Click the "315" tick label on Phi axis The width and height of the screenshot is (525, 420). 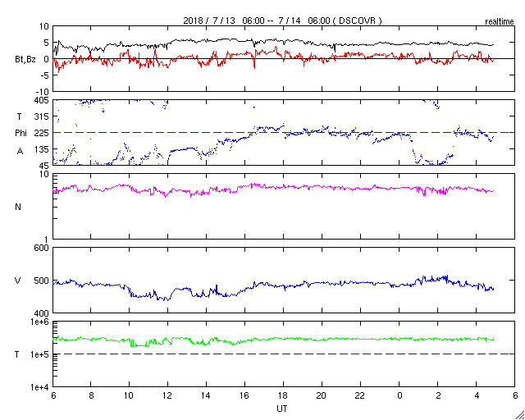(43, 116)
